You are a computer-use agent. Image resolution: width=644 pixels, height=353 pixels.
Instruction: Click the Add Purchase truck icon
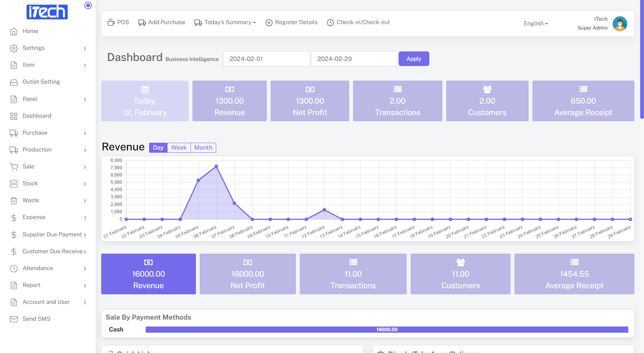[x=142, y=23]
